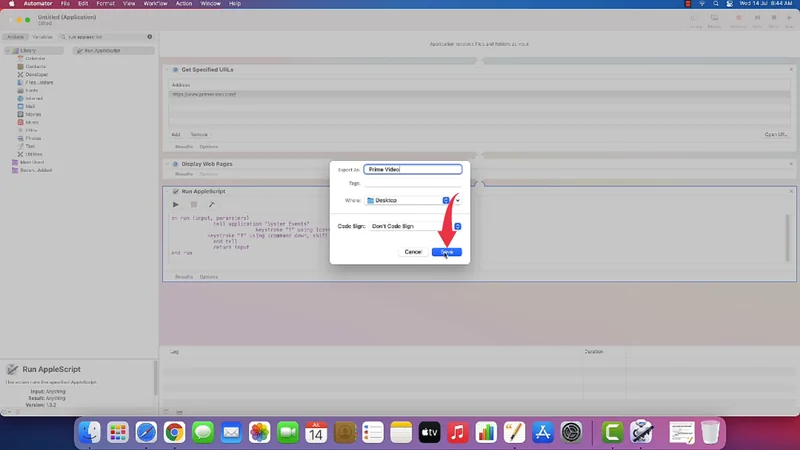The image size is (800, 450).
Task: Select the Utilities category in the Library
Action: 35,154
